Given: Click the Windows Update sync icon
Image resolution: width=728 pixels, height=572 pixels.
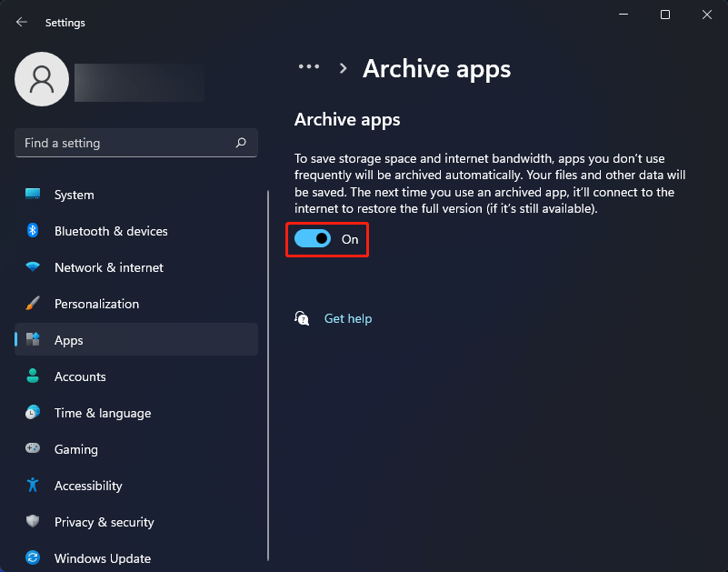Looking at the screenshot, I should point(33,557).
